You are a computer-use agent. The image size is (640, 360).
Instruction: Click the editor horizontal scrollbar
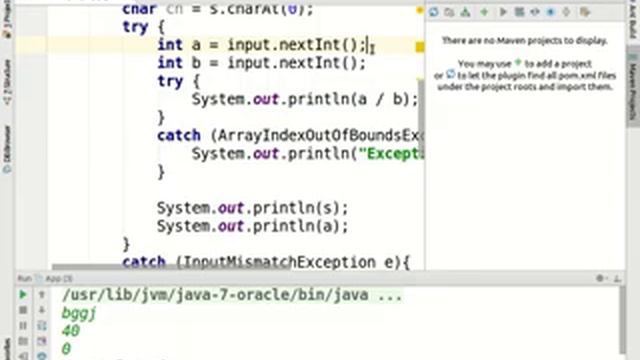[171, 267]
